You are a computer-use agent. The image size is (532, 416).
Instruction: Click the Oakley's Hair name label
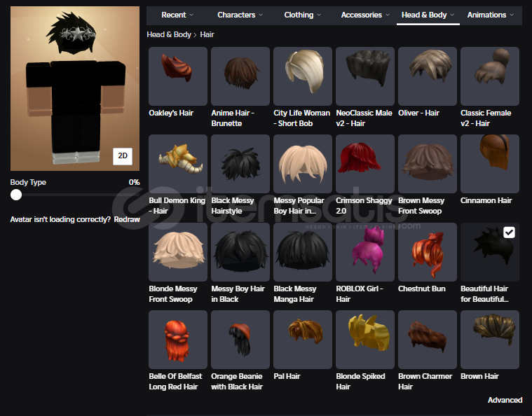click(x=171, y=113)
